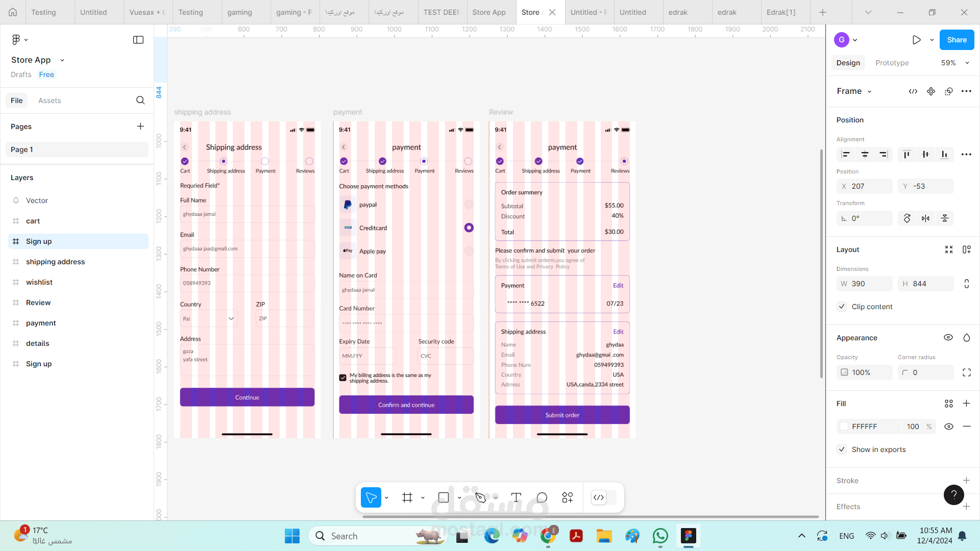980x551 pixels.
Task: Toggle Dev Mode in bottom toolbar
Action: point(599,497)
